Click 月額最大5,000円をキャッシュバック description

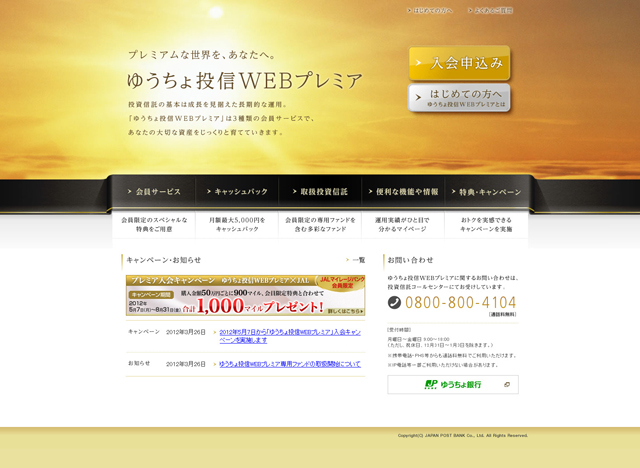237,224
